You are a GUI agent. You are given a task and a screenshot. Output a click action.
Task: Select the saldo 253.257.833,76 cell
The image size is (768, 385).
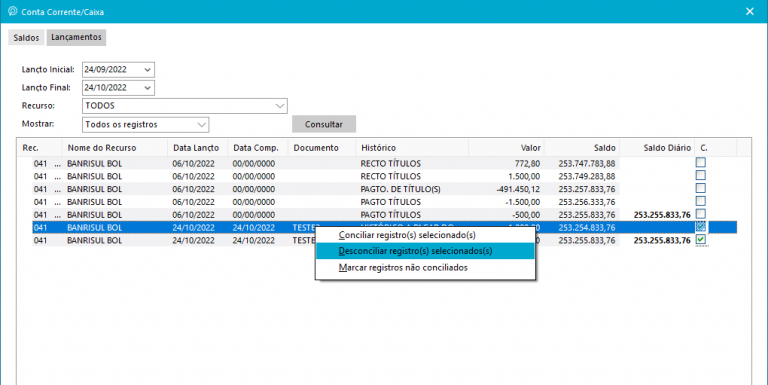pyautogui.click(x=587, y=189)
